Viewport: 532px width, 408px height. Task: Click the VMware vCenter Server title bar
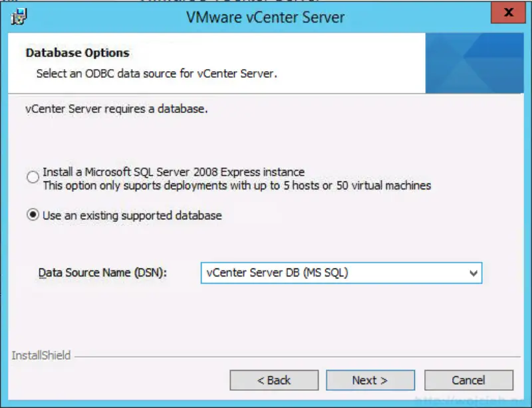coord(266,17)
